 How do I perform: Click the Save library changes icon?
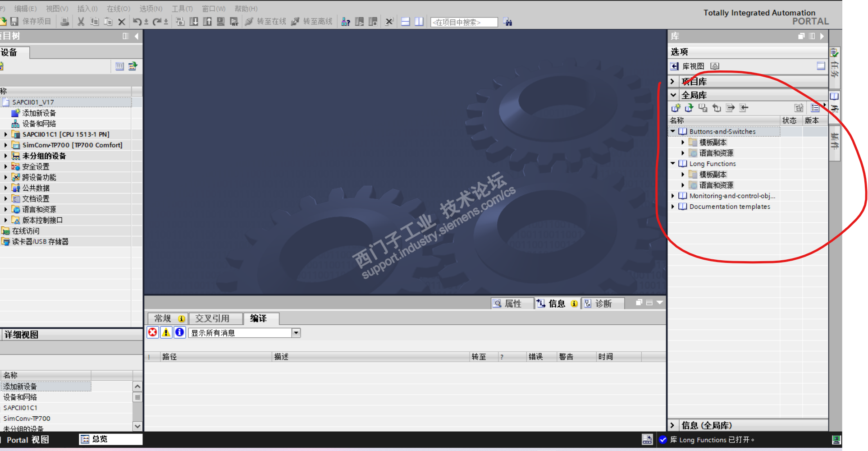point(703,108)
